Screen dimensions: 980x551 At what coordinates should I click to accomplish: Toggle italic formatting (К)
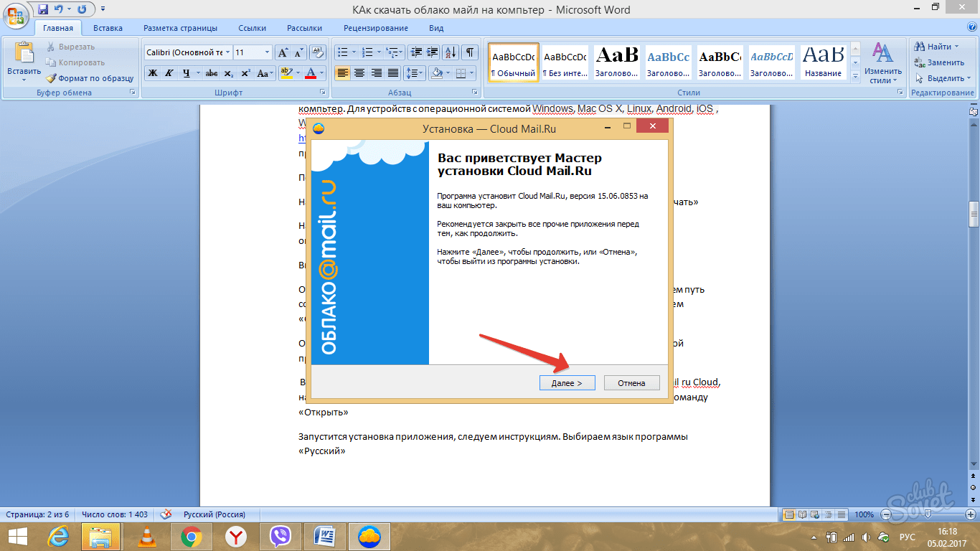[x=169, y=73]
